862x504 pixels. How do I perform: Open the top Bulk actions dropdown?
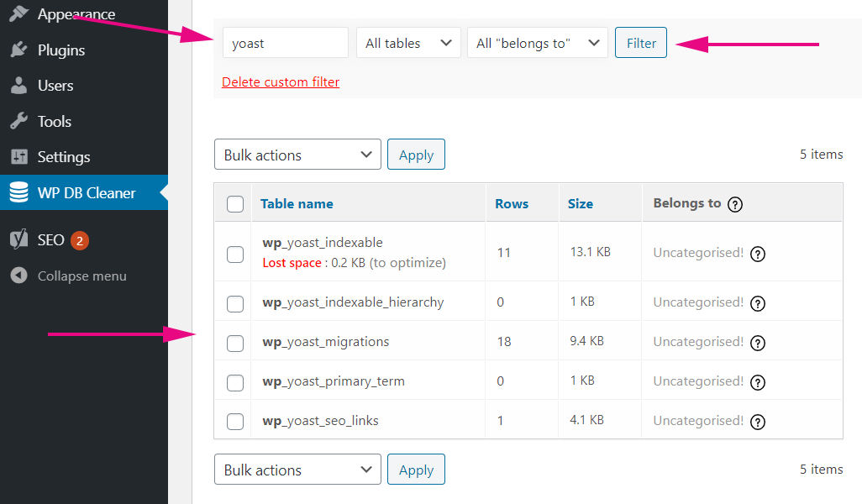297,155
